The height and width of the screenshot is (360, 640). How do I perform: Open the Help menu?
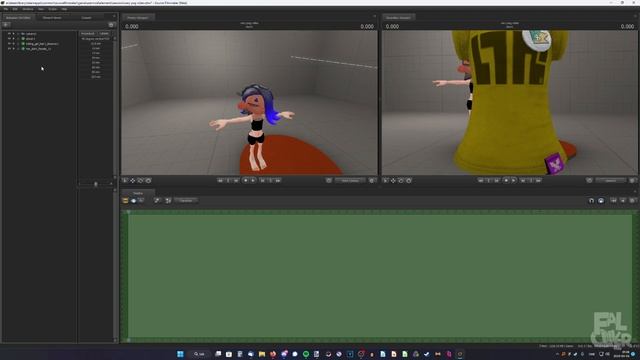tap(64, 9)
